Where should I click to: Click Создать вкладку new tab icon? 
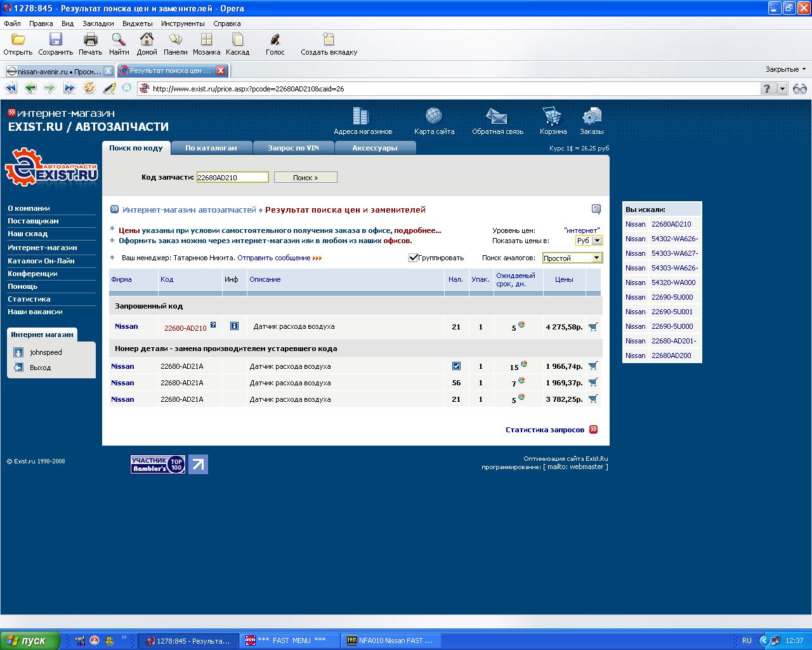click(329, 40)
